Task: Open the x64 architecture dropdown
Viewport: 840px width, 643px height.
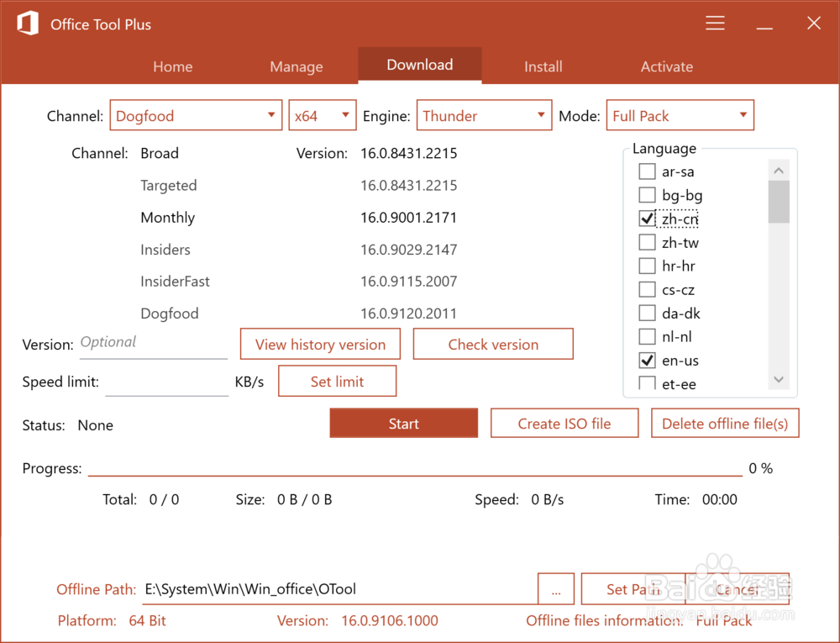Action: (x=323, y=115)
